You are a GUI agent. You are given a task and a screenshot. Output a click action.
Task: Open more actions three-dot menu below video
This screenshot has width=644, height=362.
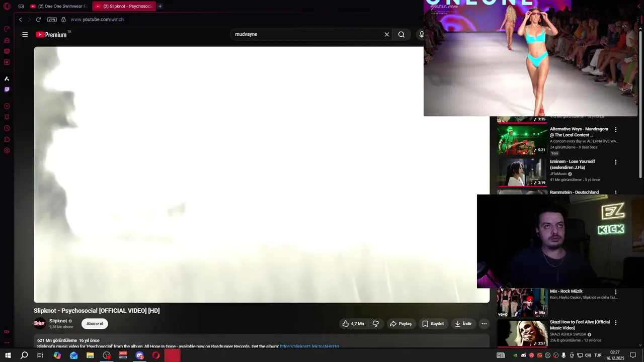pos(484,324)
